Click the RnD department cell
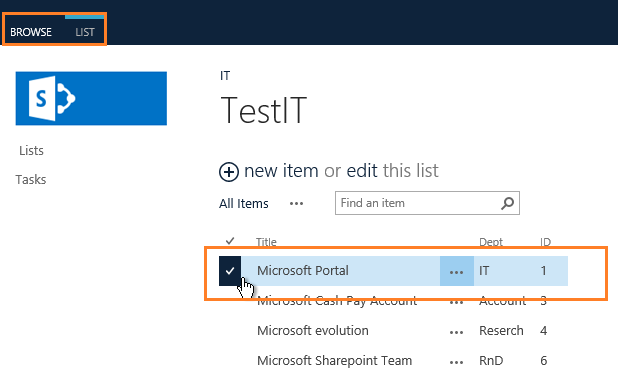 tap(491, 361)
